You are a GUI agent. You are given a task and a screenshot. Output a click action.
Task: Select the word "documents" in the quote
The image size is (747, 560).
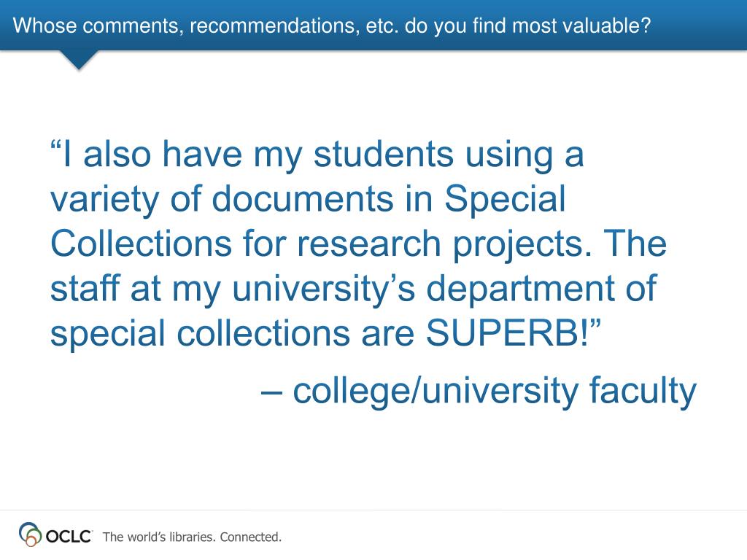click(x=303, y=198)
